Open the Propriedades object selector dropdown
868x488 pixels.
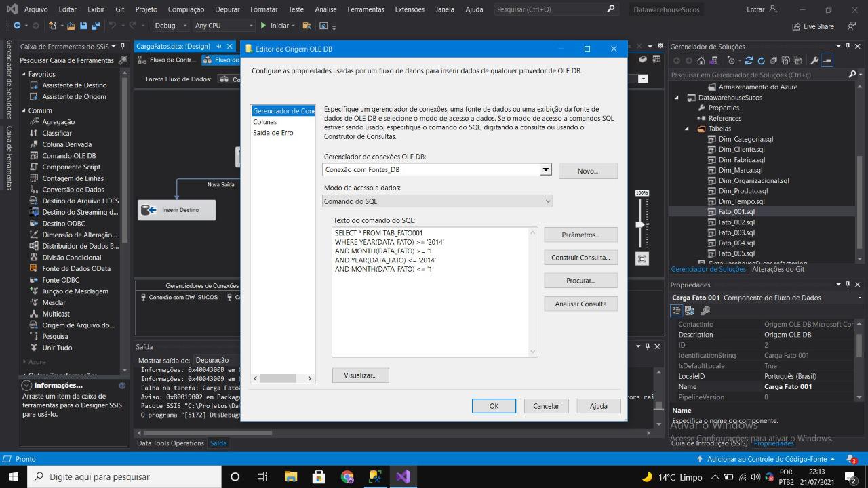[x=859, y=298]
